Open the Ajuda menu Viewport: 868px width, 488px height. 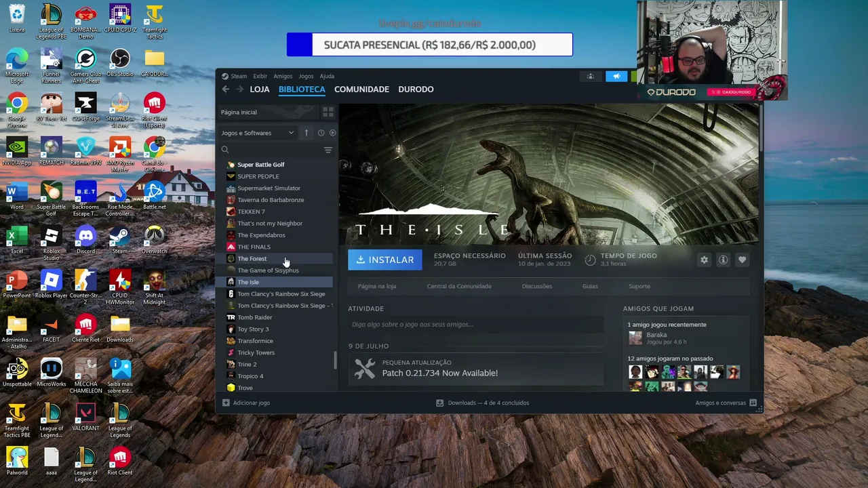tap(327, 76)
